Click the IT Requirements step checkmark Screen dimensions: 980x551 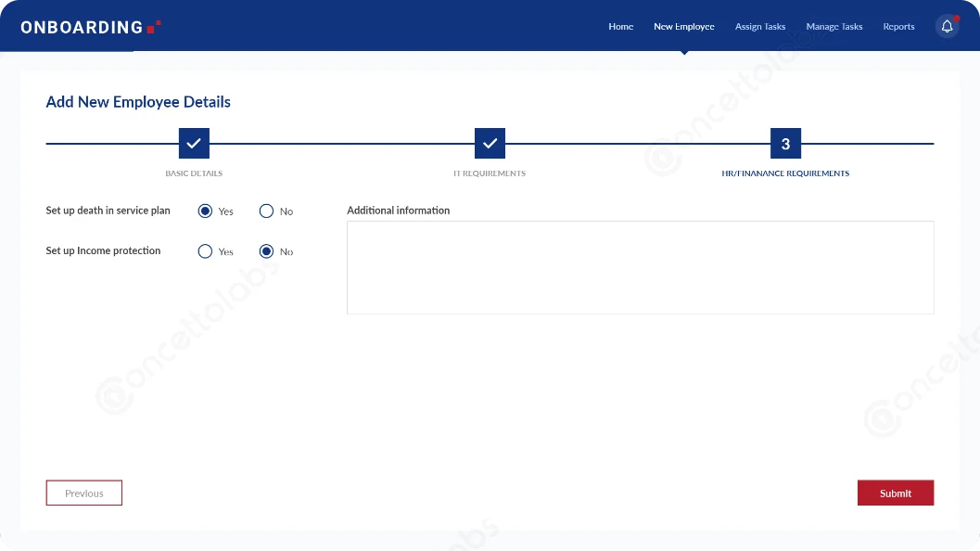(490, 144)
